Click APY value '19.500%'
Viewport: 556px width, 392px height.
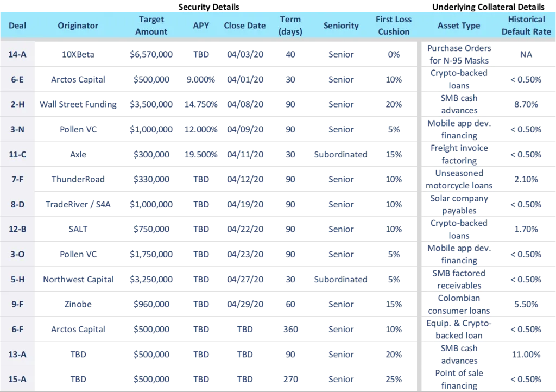pyautogui.click(x=201, y=155)
